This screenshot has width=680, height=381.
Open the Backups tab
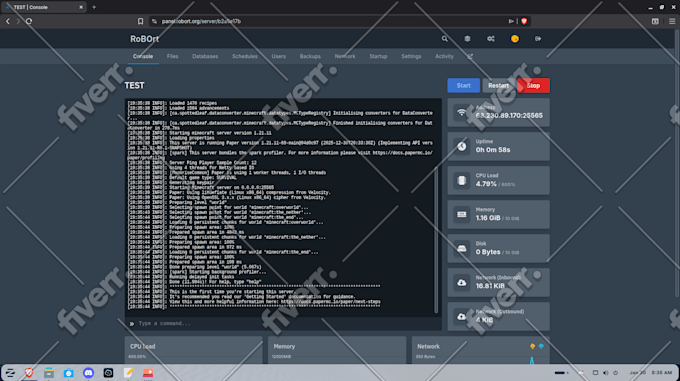tap(310, 56)
